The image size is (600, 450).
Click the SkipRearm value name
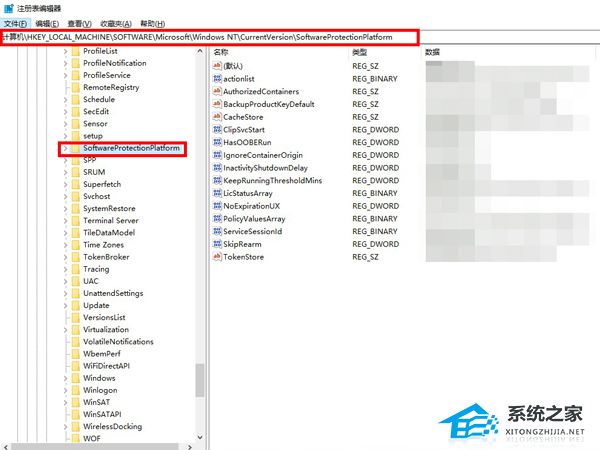coord(242,244)
